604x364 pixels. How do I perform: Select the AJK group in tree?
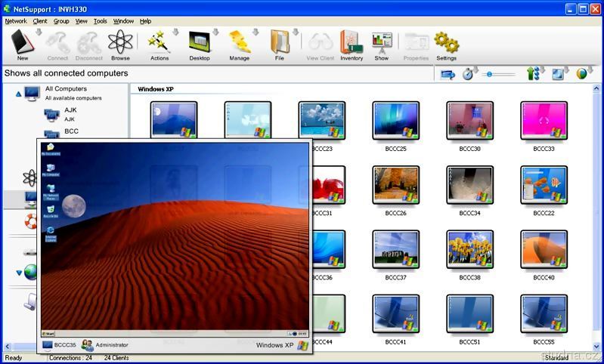(x=70, y=110)
